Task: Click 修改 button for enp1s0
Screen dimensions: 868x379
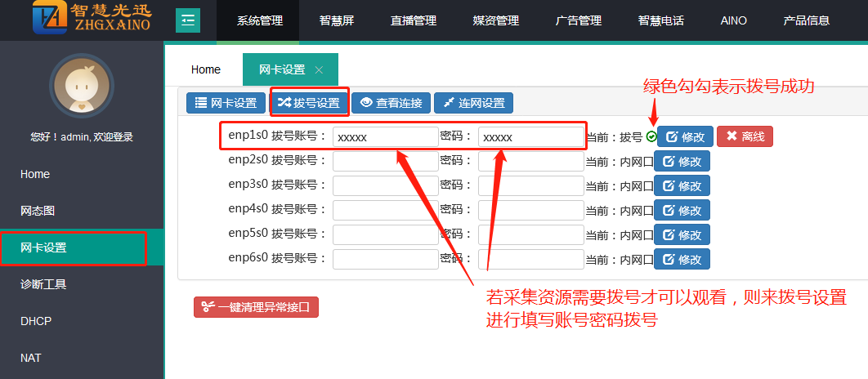Action: tap(685, 137)
